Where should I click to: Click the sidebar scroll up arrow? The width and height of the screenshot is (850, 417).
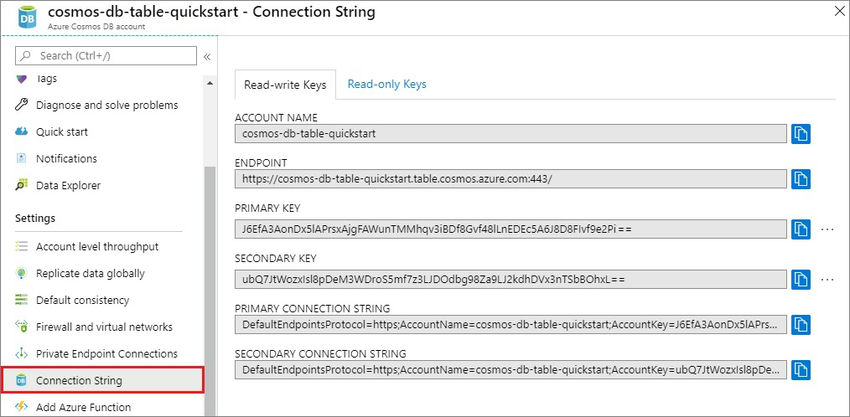pyautogui.click(x=210, y=82)
